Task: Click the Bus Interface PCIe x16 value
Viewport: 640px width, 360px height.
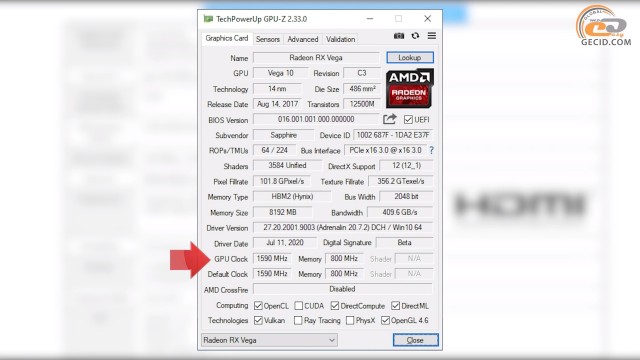Action: pos(385,150)
